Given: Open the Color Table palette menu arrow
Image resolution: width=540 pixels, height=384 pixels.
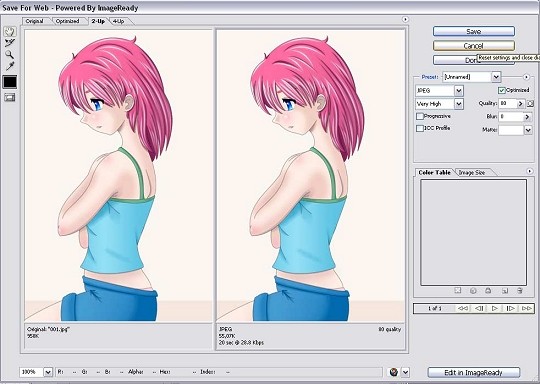Looking at the screenshot, I should click(x=530, y=171).
